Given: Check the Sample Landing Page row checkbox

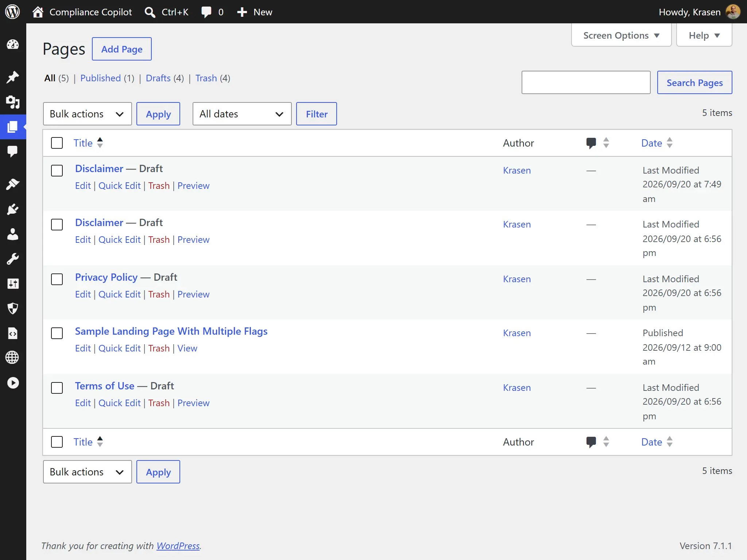Looking at the screenshot, I should tap(57, 333).
